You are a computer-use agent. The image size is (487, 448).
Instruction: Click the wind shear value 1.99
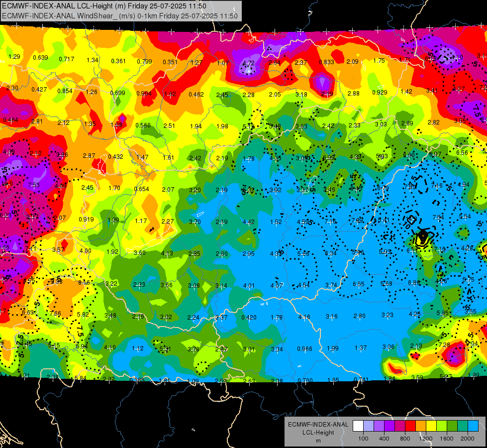click(x=332, y=348)
